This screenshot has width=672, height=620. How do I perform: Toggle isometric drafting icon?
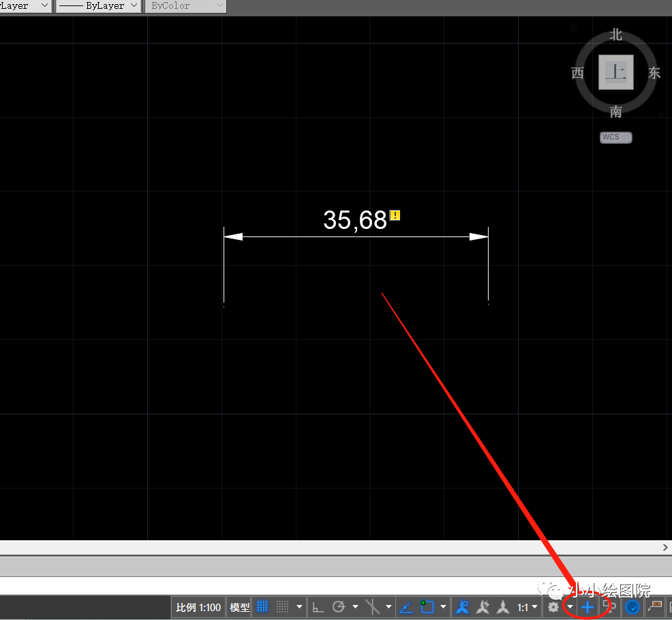tap(372, 607)
